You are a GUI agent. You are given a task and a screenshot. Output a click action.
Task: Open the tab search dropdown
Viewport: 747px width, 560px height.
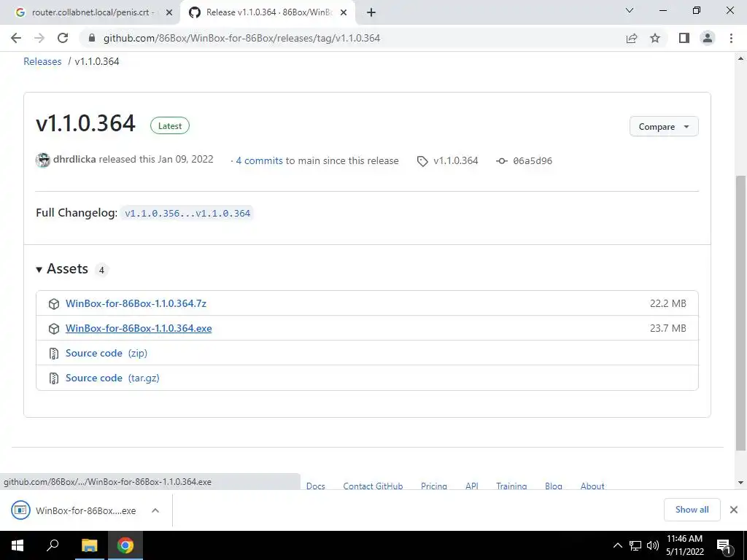[x=630, y=10]
